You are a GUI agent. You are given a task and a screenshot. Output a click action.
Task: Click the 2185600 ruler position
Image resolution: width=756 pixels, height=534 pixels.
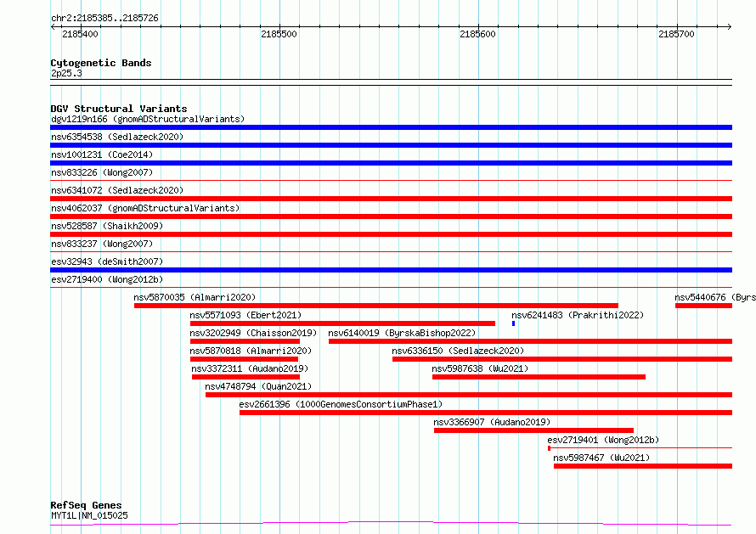(x=477, y=34)
